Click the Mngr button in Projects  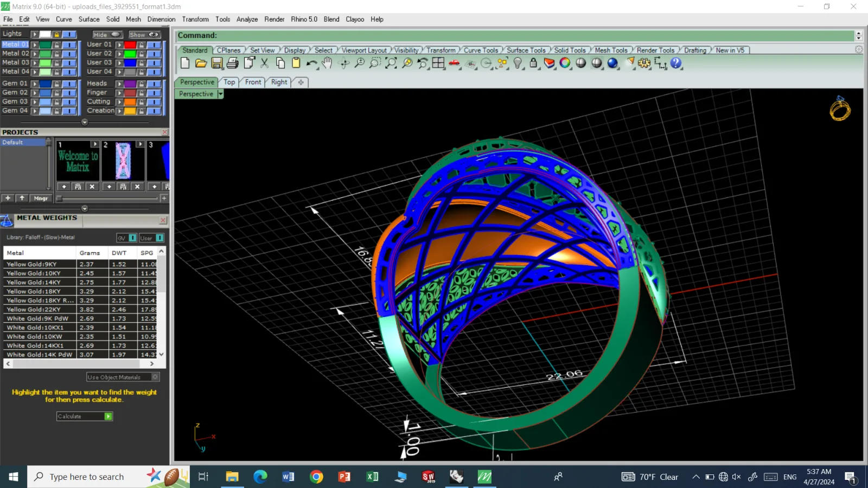(41, 198)
